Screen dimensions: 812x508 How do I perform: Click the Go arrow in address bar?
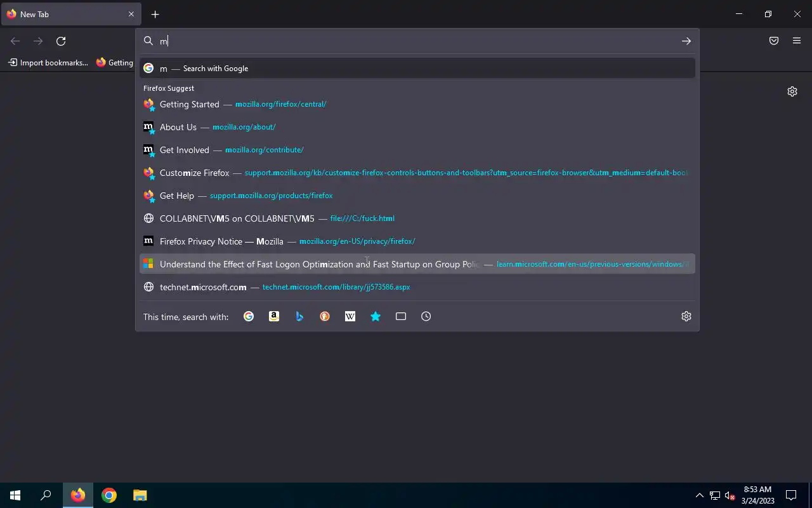coord(686,41)
